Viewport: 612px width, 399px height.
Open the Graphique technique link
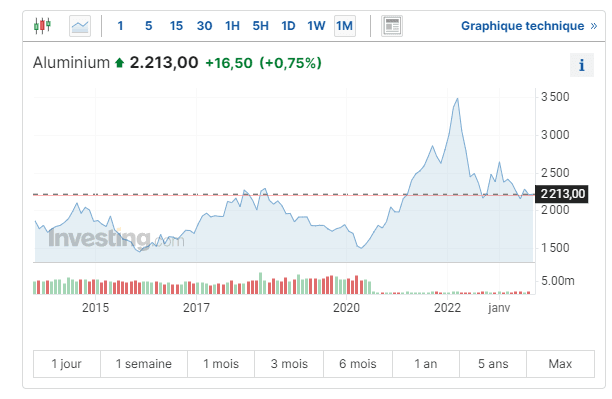click(x=522, y=26)
